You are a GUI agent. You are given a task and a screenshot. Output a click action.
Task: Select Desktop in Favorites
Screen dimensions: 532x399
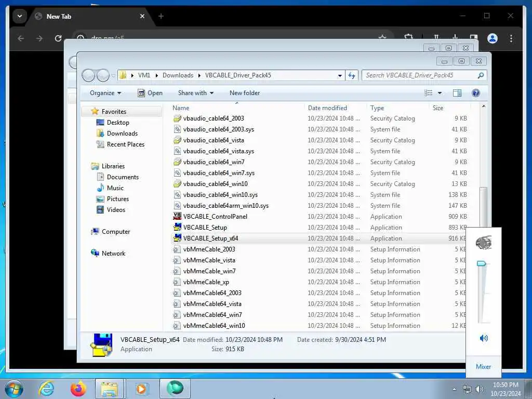click(118, 123)
